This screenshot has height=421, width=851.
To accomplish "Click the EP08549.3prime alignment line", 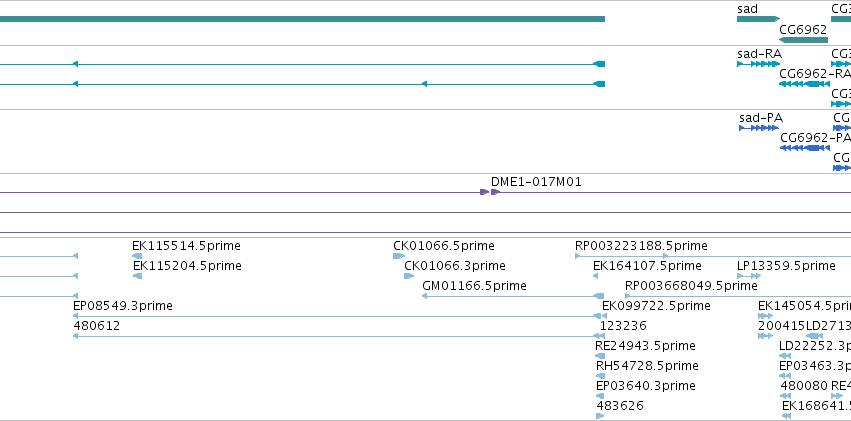I will coord(340,316).
